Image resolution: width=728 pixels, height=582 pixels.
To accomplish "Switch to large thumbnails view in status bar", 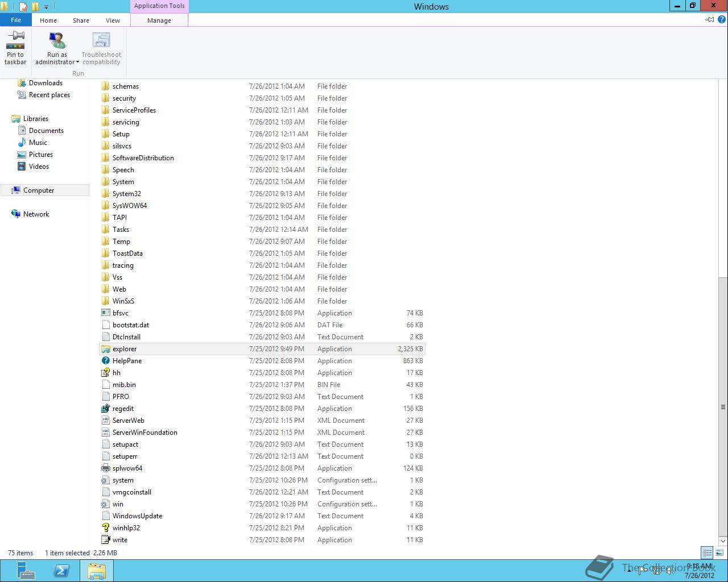I will click(720, 552).
